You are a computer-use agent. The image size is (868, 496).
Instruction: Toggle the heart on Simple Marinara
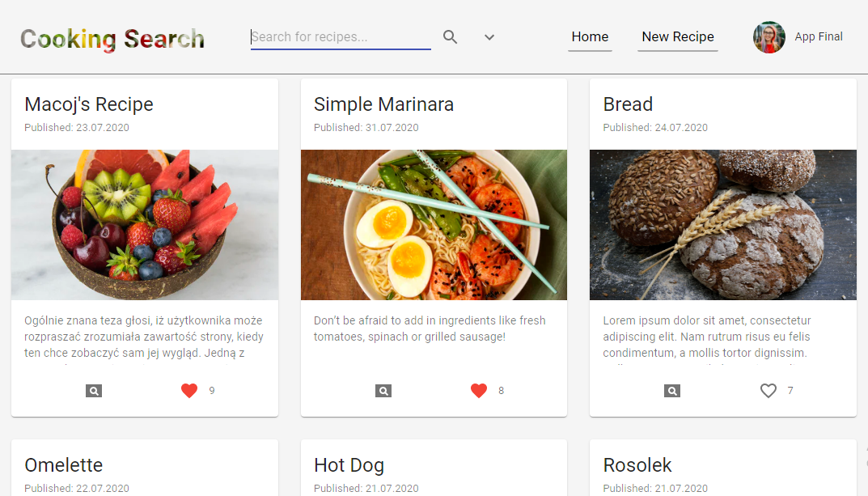tap(479, 391)
